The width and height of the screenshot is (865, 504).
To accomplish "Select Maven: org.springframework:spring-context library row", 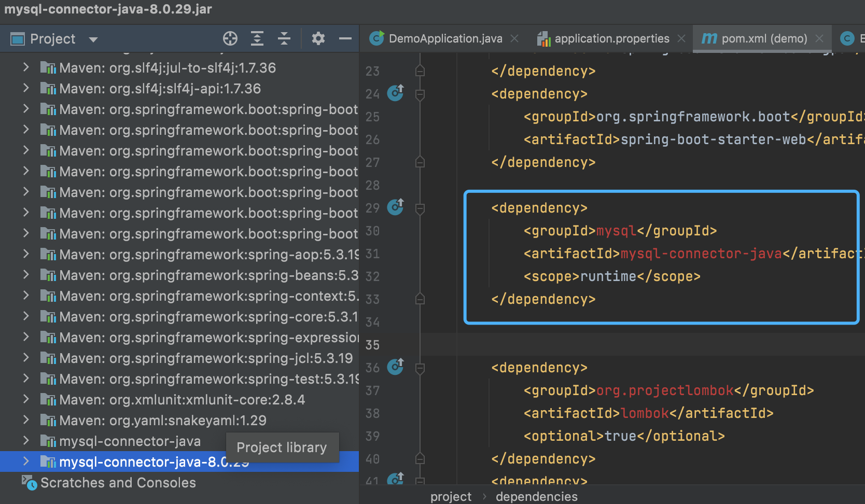I will click(x=179, y=296).
